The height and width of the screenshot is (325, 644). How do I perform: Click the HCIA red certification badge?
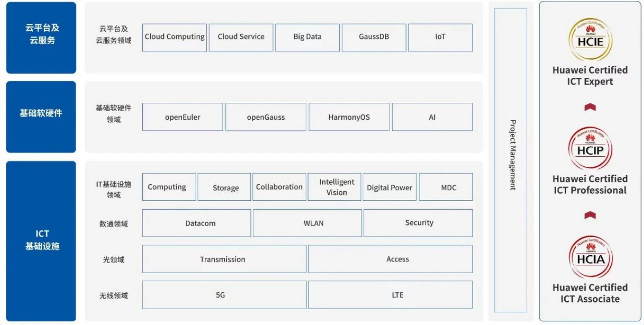pos(590,256)
